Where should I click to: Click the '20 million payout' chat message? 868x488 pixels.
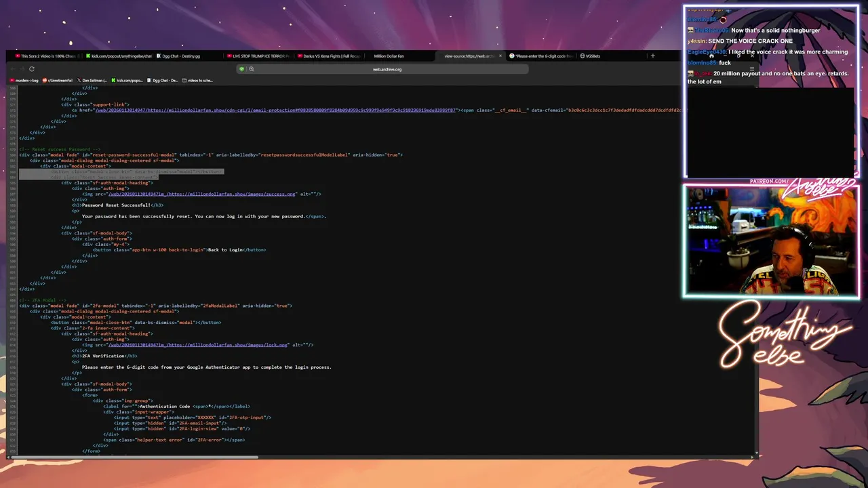pos(768,77)
